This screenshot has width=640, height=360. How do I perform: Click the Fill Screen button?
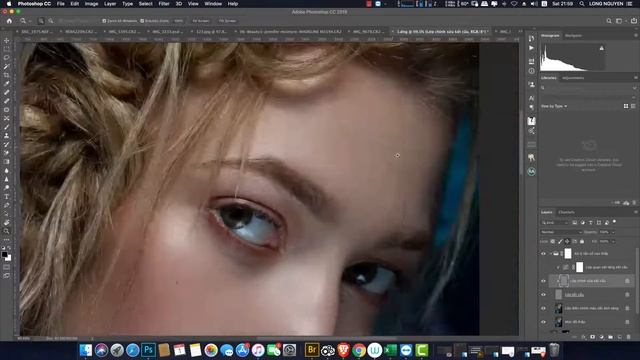227,21
